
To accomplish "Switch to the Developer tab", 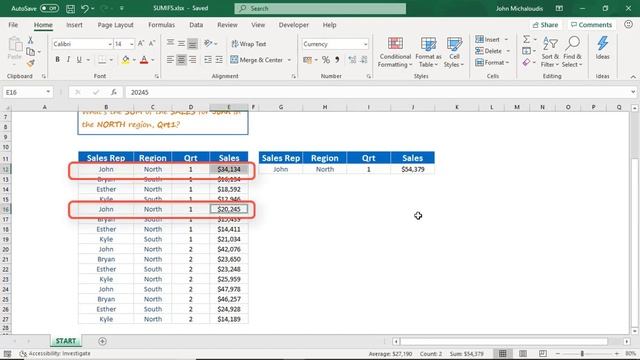I will tap(293, 25).
